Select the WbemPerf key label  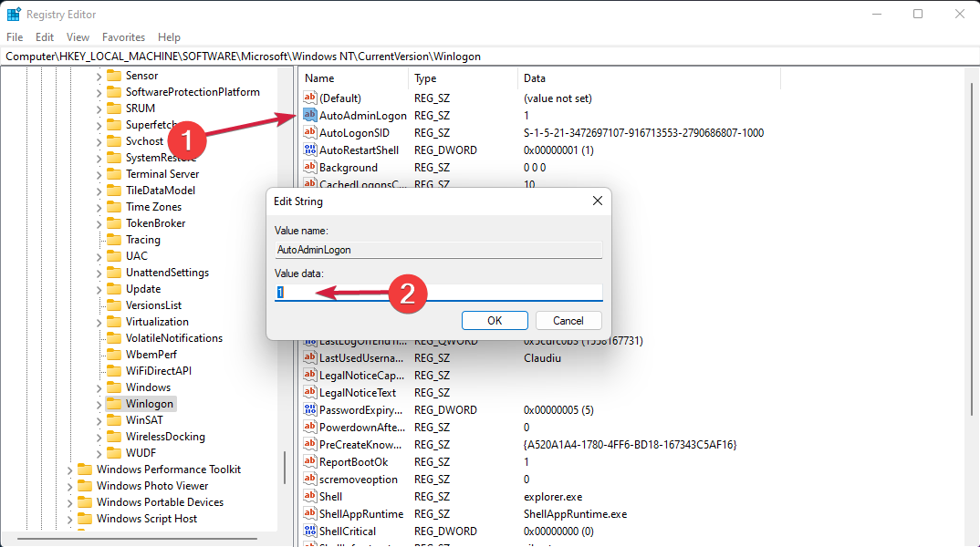pos(151,355)
